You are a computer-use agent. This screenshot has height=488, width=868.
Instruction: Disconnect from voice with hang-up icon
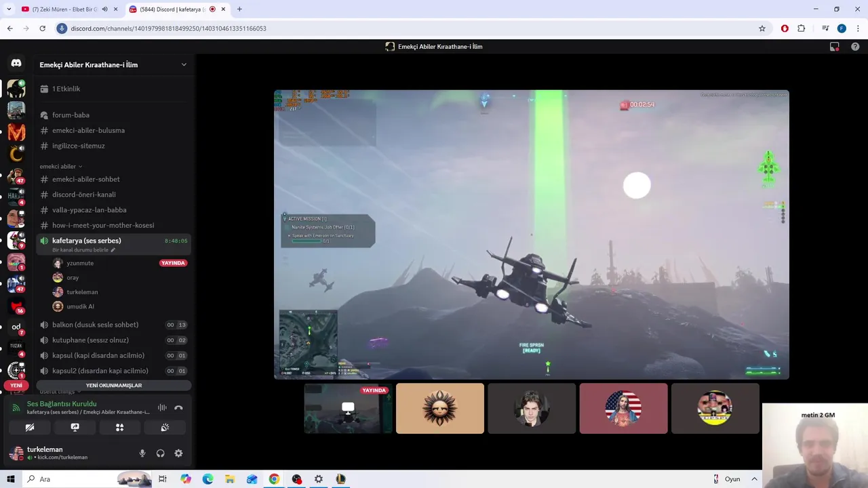178,407
